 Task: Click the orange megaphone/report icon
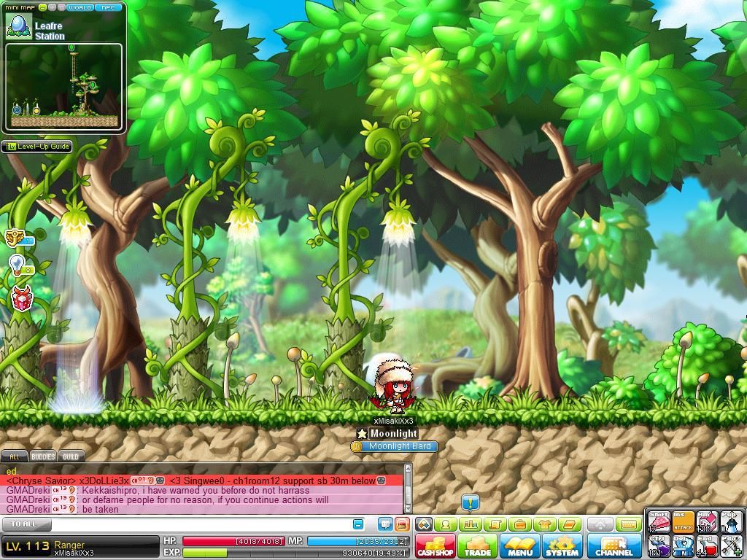(x=402, y=524)
